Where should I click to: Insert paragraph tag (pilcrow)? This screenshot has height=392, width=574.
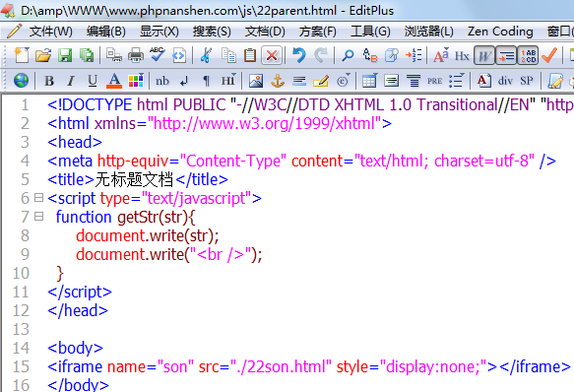206,81
